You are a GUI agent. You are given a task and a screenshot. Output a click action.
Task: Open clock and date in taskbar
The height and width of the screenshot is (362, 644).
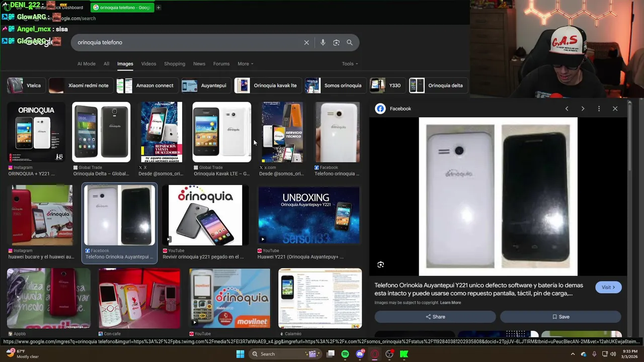[x=630, y=354]
